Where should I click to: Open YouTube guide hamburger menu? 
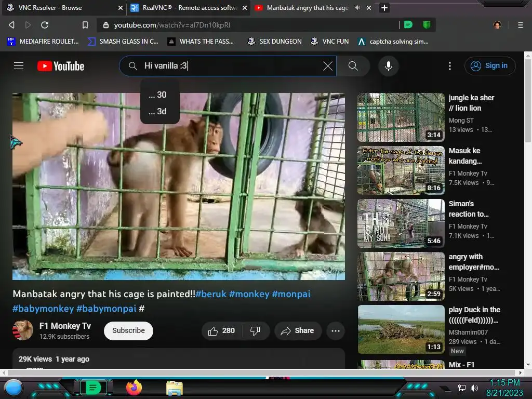(19, 66)
